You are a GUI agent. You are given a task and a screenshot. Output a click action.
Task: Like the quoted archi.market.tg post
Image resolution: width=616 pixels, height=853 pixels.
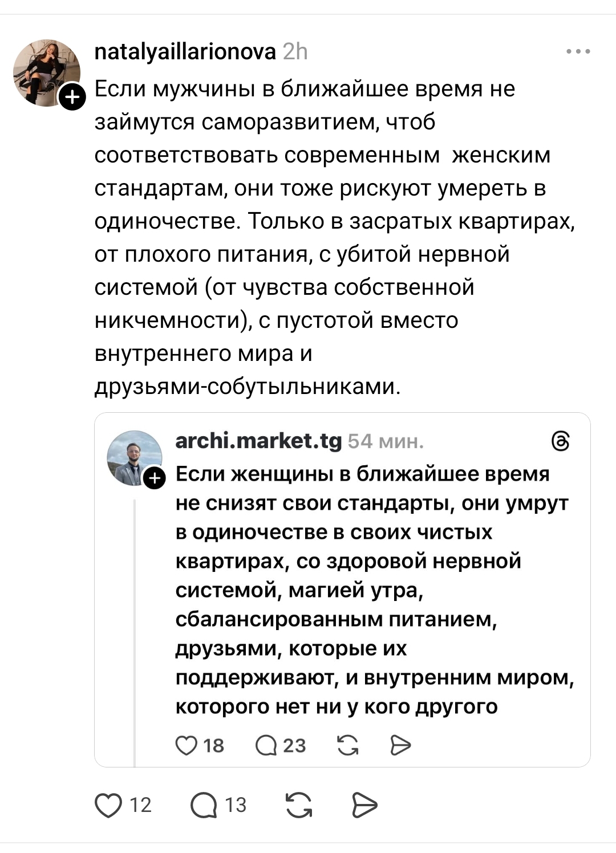(x=186, y=745)
